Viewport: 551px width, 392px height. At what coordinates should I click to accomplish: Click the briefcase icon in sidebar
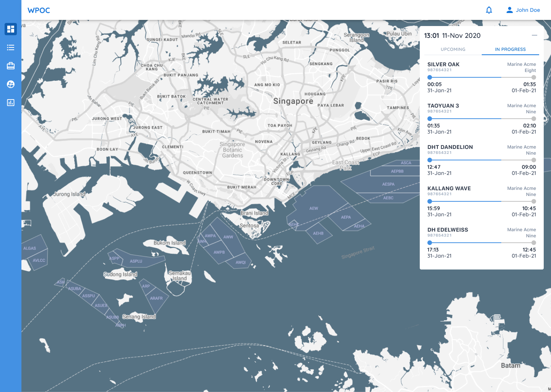[x=11, y=66]
